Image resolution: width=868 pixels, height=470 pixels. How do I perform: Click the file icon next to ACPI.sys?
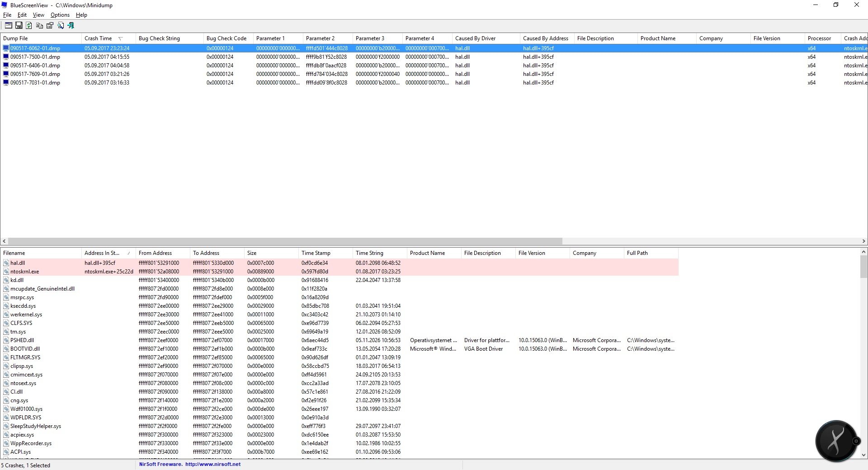(x=6, y=452)
